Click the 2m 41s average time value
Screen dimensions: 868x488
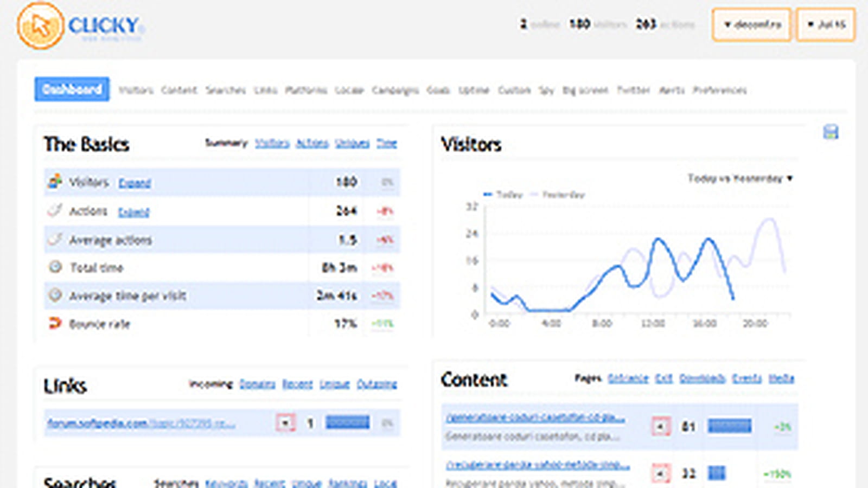[x=337, y=296]
